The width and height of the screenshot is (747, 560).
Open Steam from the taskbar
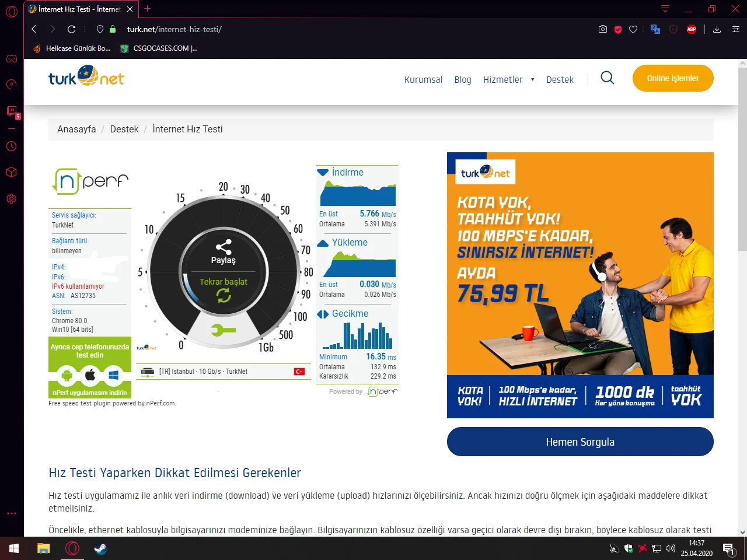[x=101, y=548]
